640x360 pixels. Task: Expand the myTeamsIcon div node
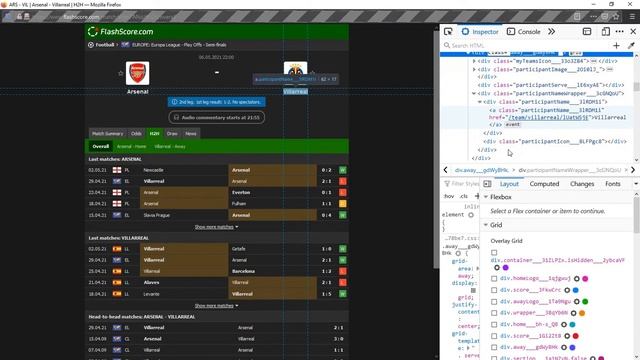pyautogui.click(x=474, y=61)
